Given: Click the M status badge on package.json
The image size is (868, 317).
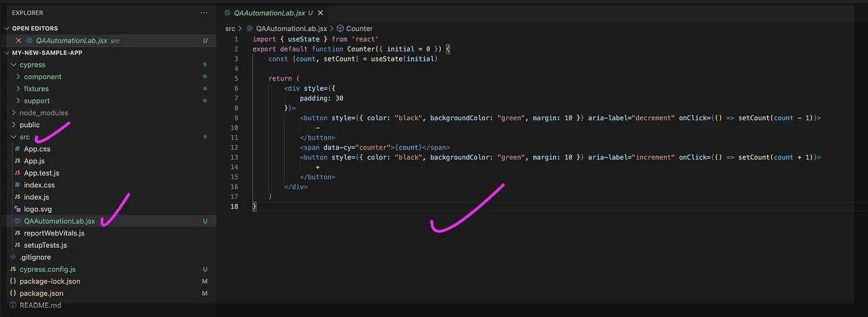Looking at the screenshot, I should coord(205,293).
